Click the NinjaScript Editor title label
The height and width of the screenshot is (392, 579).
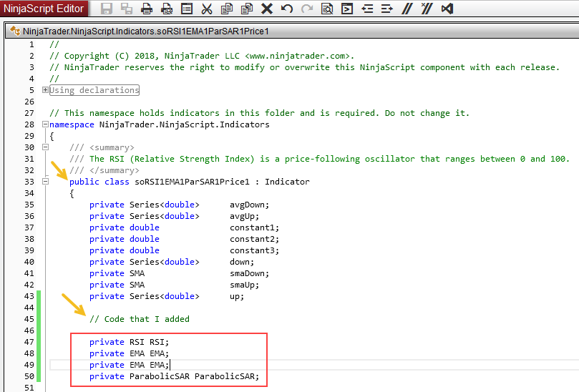coord(44,9)
